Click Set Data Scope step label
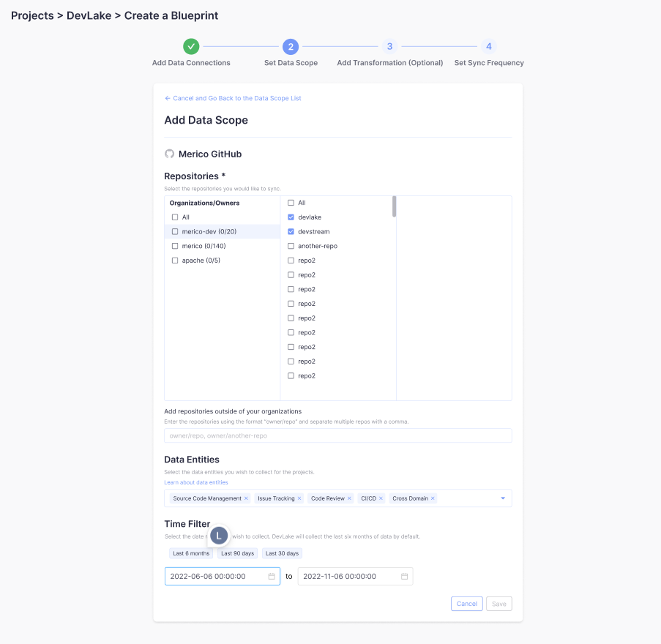661x644 pixels. click(x=291, y=63)
